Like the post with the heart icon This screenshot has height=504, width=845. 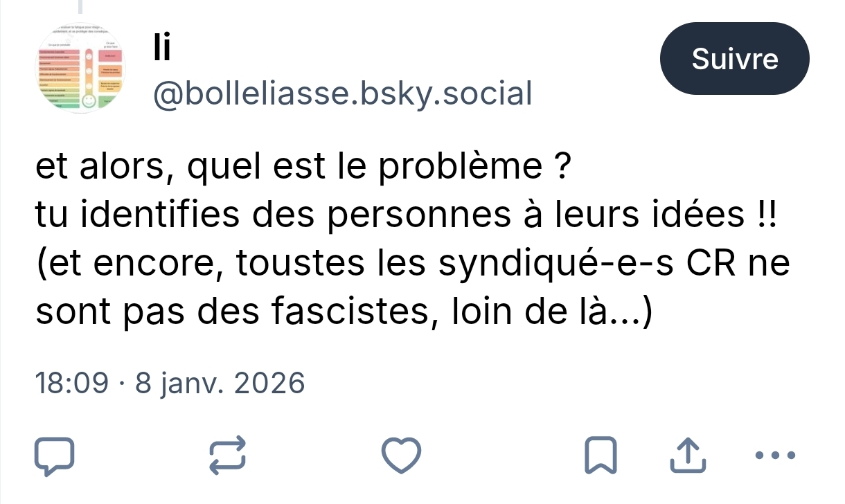[401, 456]
